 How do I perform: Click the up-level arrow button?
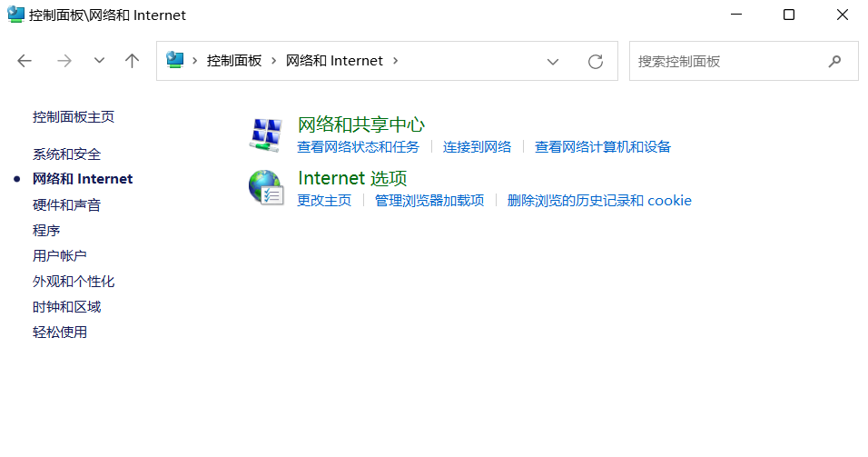point(133,61)
